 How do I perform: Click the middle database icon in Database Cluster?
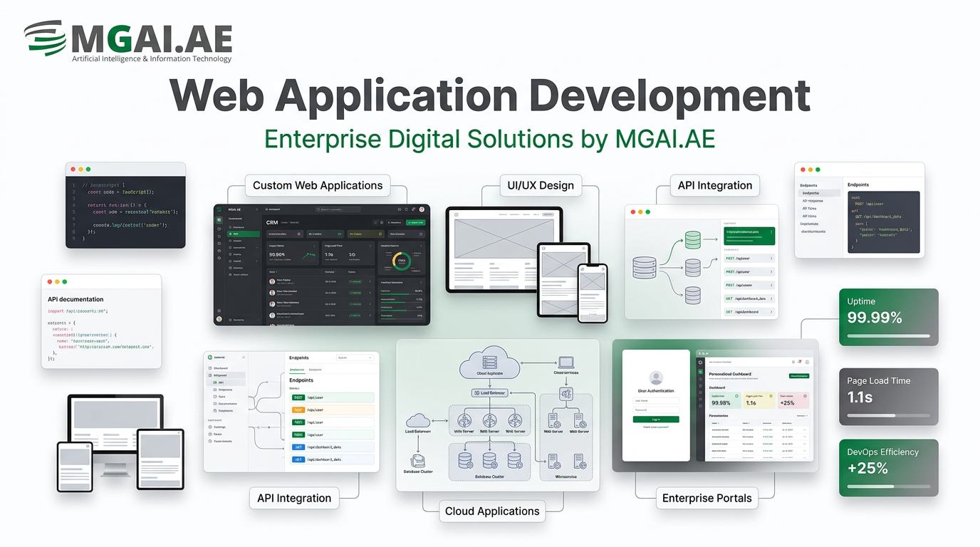[x=490, y=460]
